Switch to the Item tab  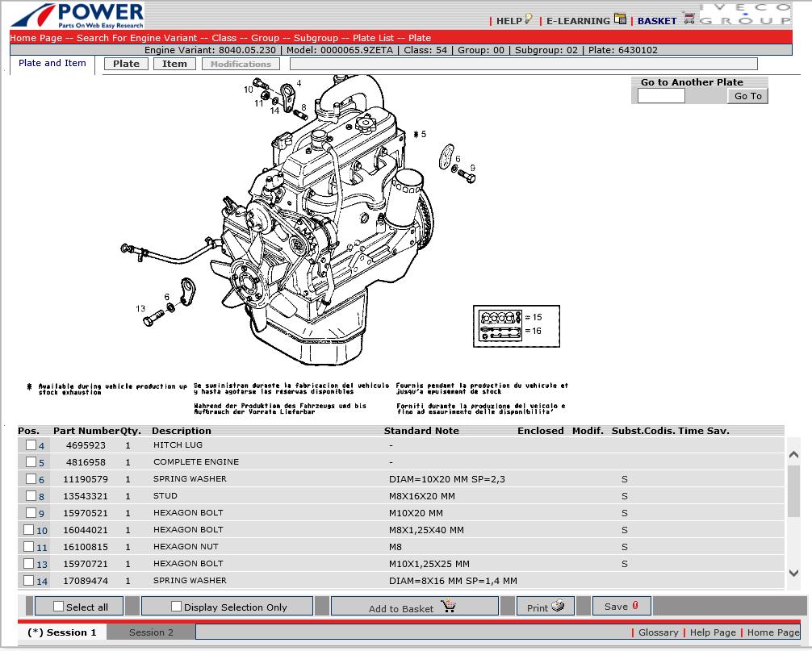click(x=174, y=64)
